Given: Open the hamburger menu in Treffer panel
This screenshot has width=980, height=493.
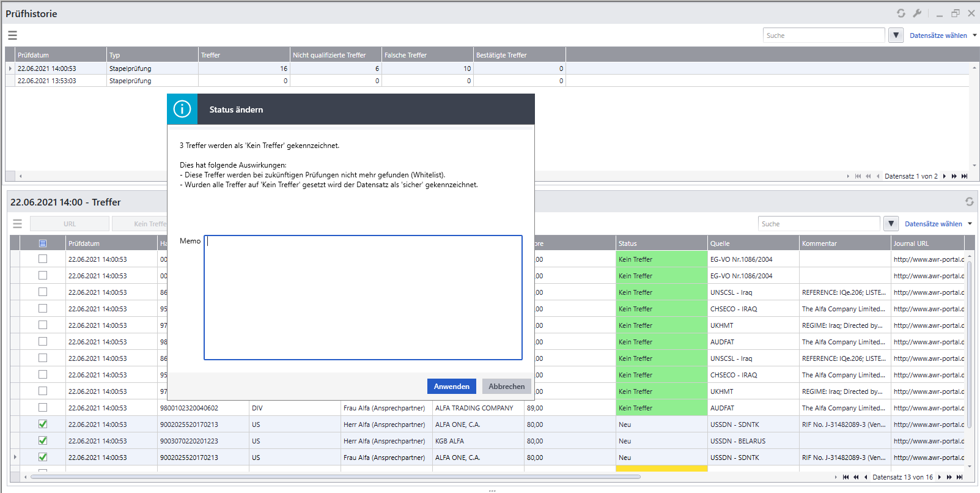Looking at the screenshot, I should 17,224.
